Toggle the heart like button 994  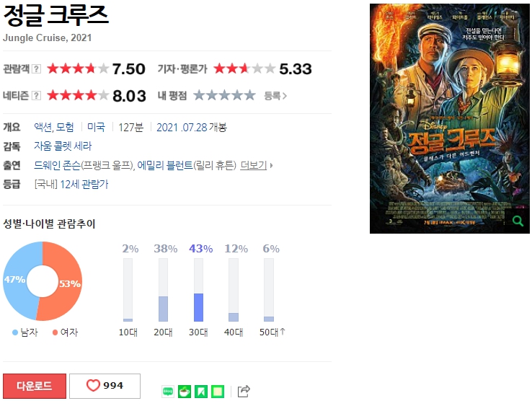click(105, 386)
